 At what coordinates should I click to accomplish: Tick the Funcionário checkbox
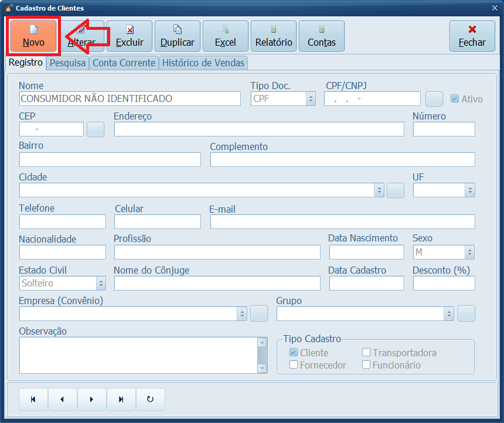tap(366, 365)
